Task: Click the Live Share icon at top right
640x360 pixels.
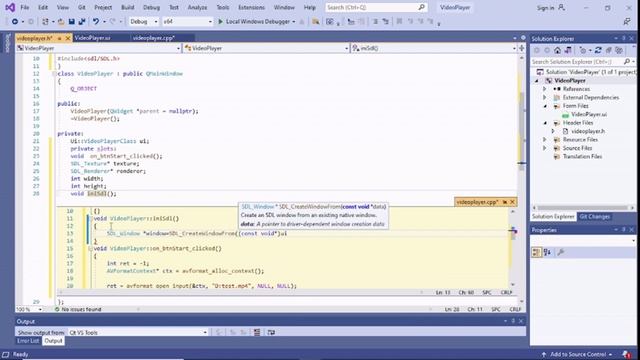Action: (x=627, y=22)
